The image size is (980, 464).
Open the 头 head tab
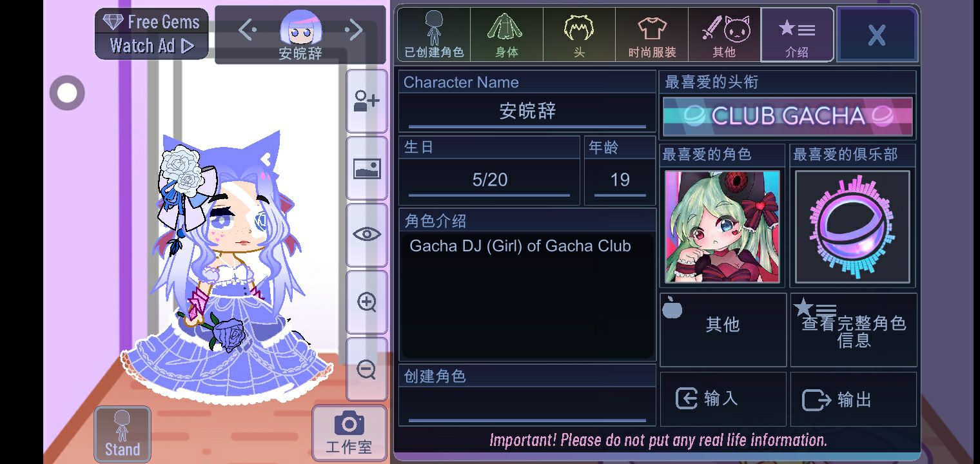(579, 35)
